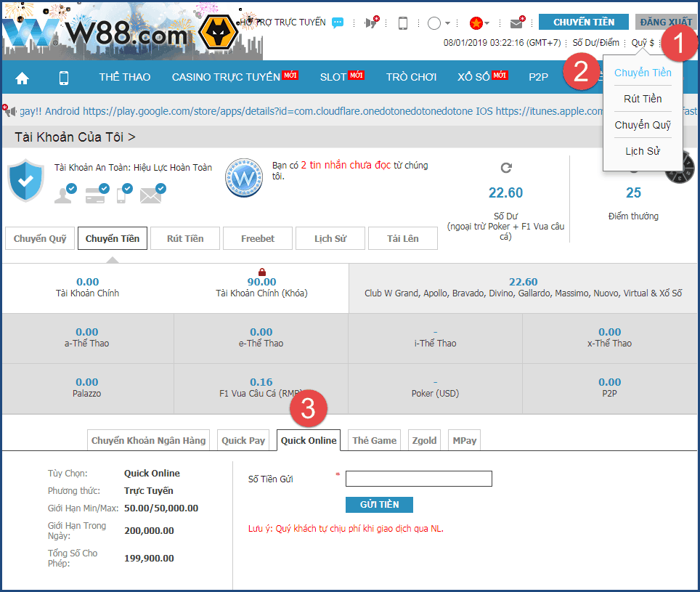
Task: Click the locked main account padlock
Action: coord(262,272)
